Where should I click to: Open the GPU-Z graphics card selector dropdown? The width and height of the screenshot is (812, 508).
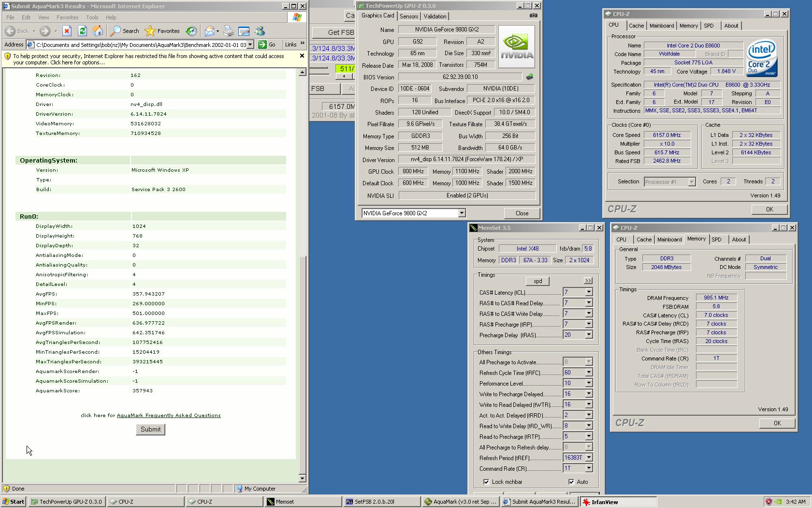pyautogui.click(x=462, y=213)
